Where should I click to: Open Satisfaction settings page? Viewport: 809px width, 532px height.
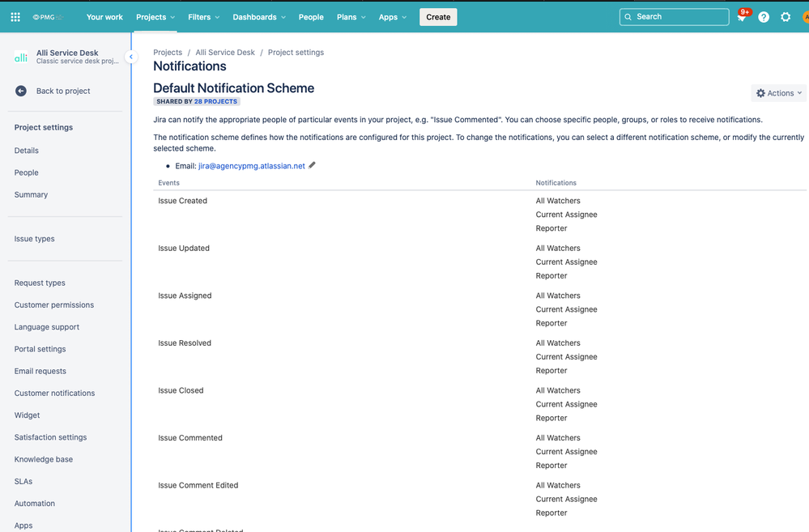coord(50,437)
